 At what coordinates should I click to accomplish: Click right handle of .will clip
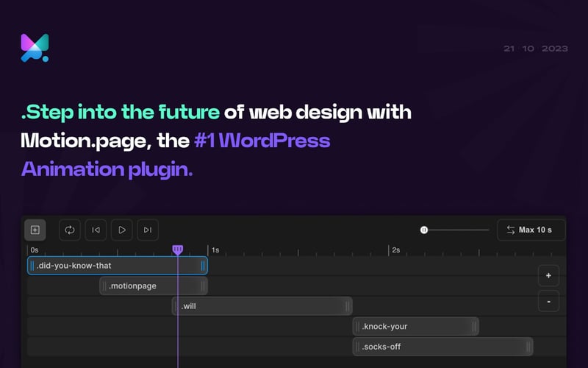point(348,306)
